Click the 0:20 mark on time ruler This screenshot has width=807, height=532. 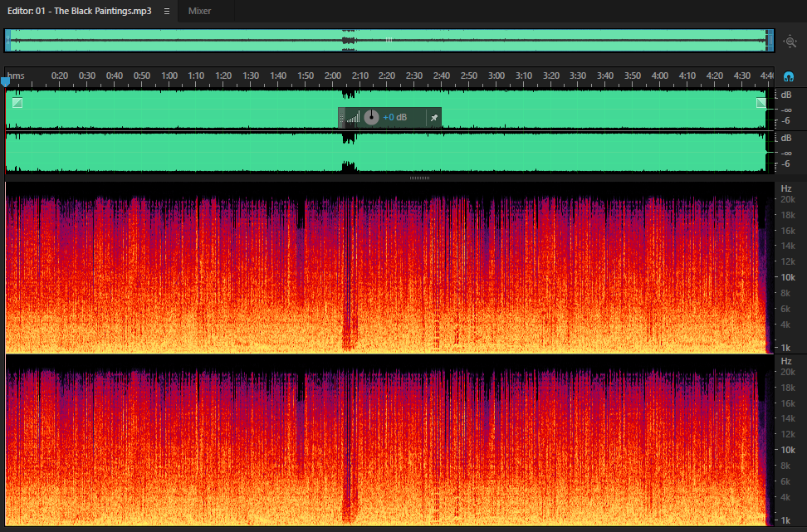click(x=59, y=76)
